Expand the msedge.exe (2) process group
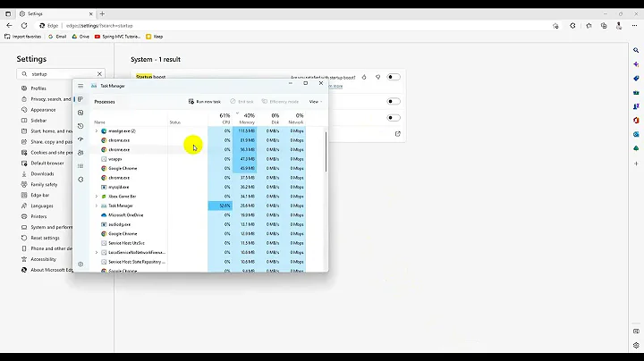The image size is (644, 361). pos(97,131)
